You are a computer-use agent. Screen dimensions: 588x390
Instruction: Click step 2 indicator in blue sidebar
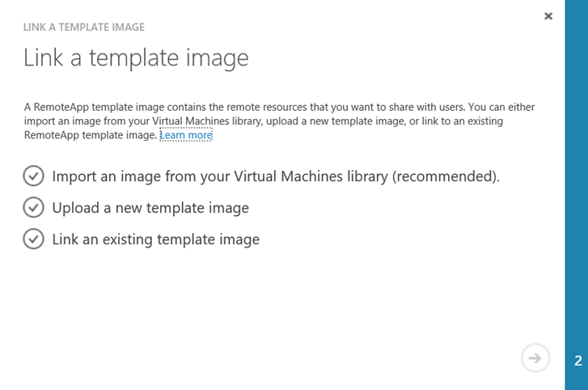point(578,361)
